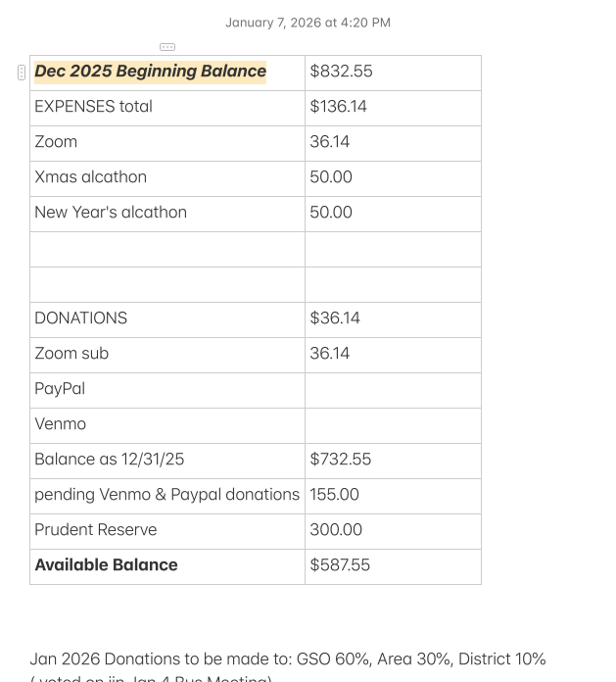Select the DONATIONS label cell
616x682 pixels.
[x=80, y=318]
